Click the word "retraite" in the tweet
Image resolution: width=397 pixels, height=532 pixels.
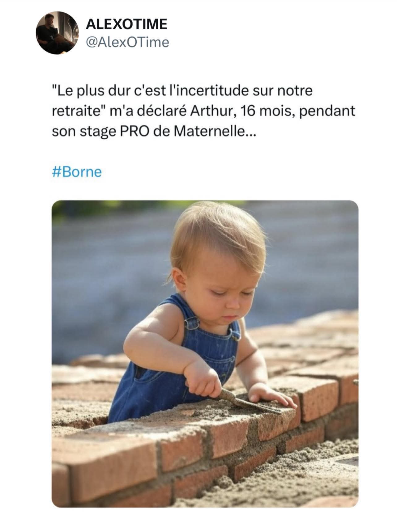[x=78, y=111]
